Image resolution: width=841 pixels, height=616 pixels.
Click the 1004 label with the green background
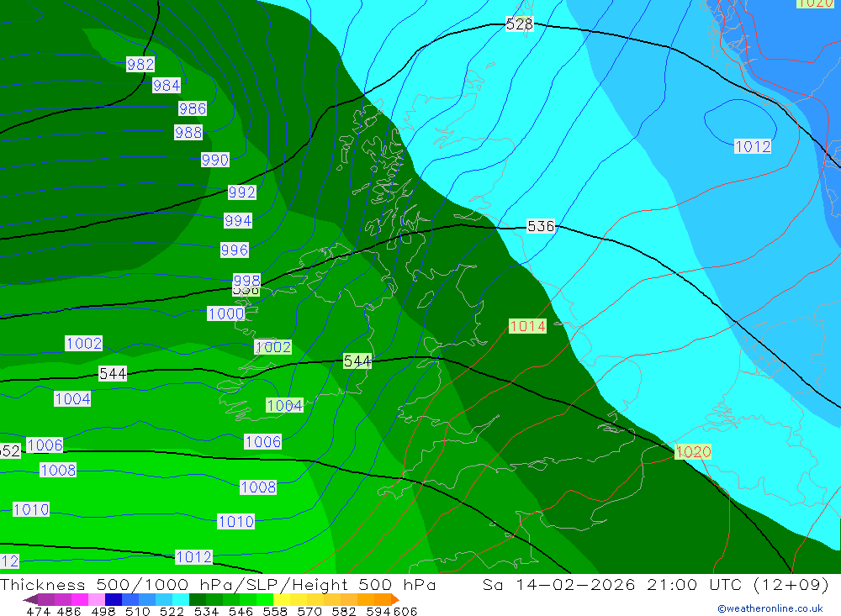pyautogui.click(x=285, y=405)
